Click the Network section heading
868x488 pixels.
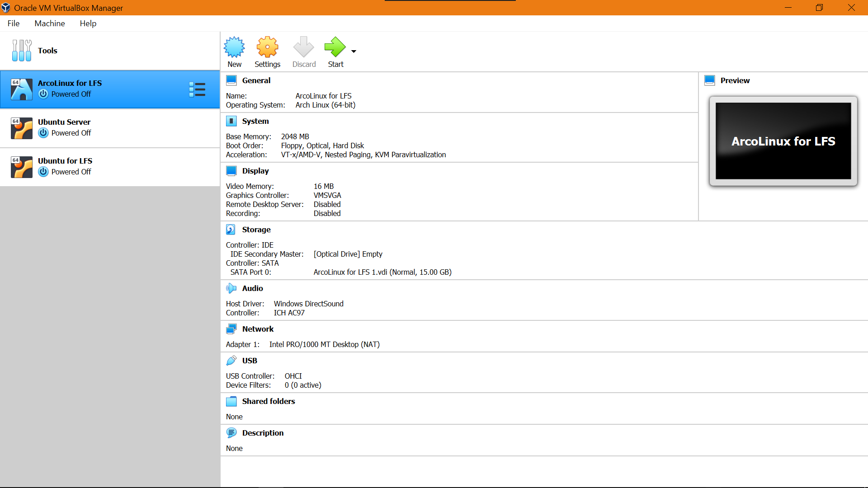click(x=258, y=329)
